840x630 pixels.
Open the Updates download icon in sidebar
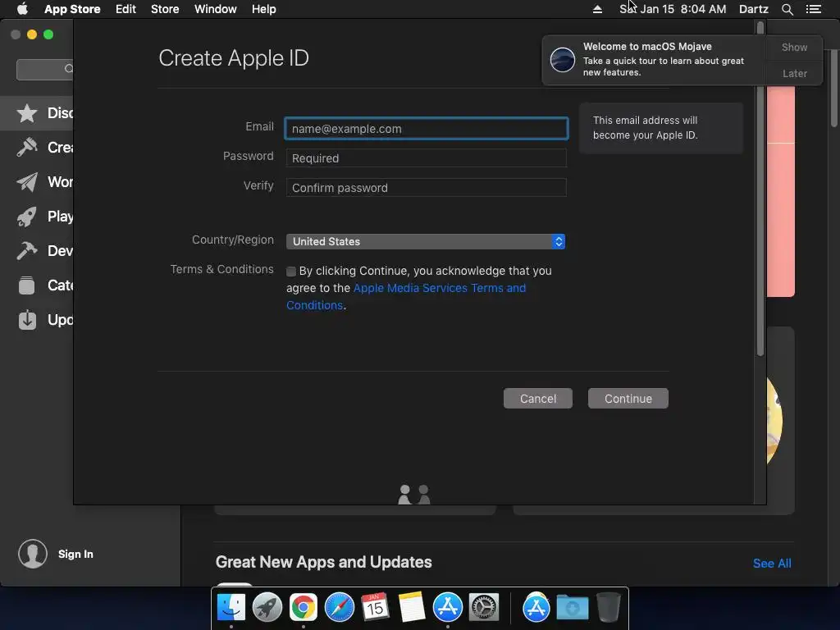27,320
